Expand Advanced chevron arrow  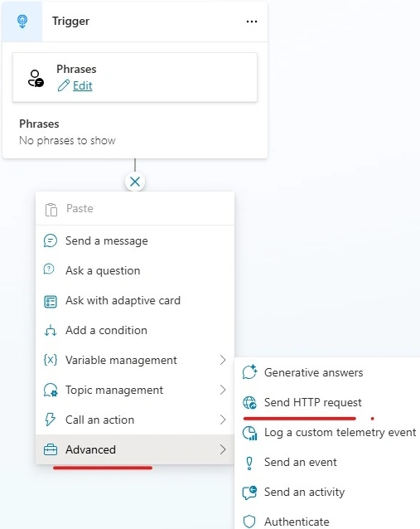(223, 449)
